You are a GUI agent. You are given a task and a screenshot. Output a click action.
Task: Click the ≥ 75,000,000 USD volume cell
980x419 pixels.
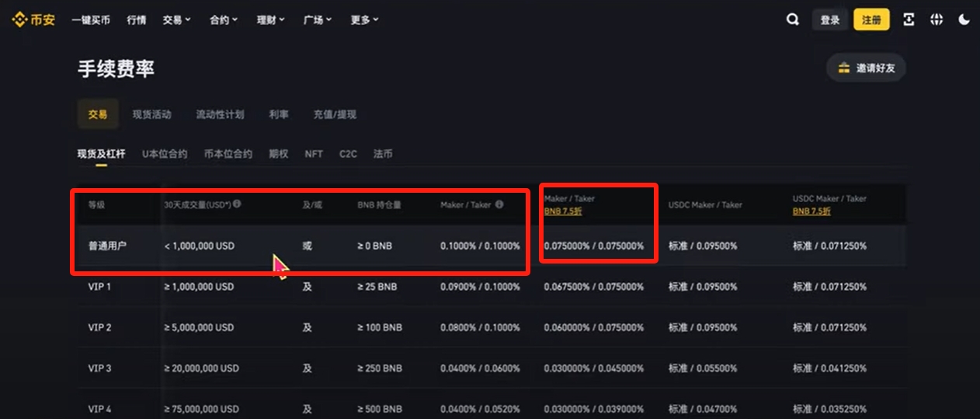pos(201,409)
